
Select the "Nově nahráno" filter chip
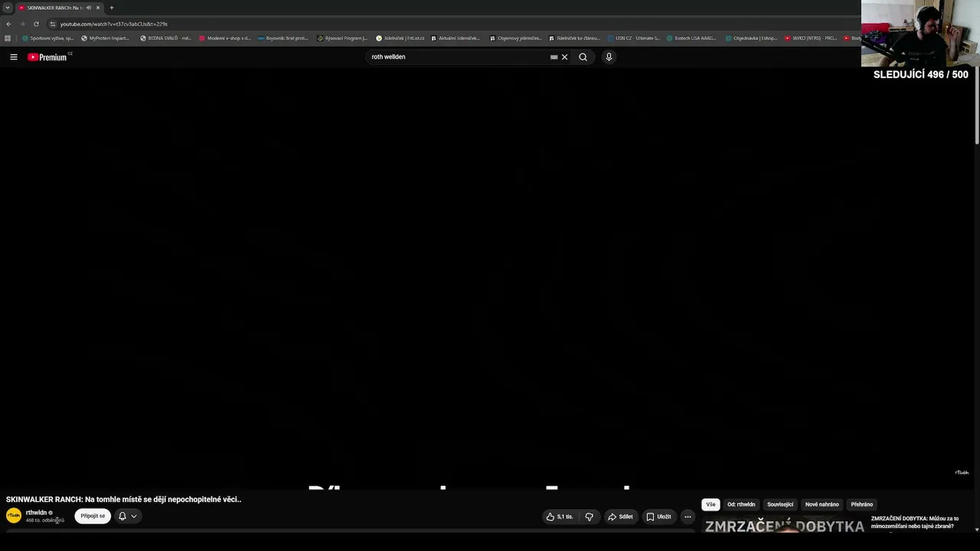[822, 504]
